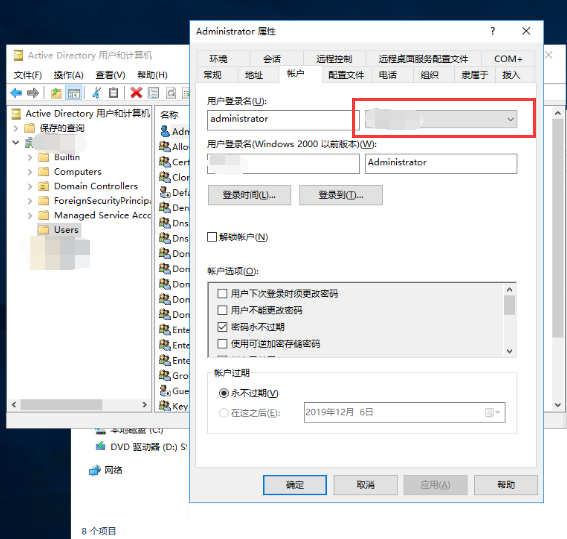The height and width of the screenshot is (539, 567).
Task: Click the cut scissors toolbar icon
Action: (x=97, y=93)
